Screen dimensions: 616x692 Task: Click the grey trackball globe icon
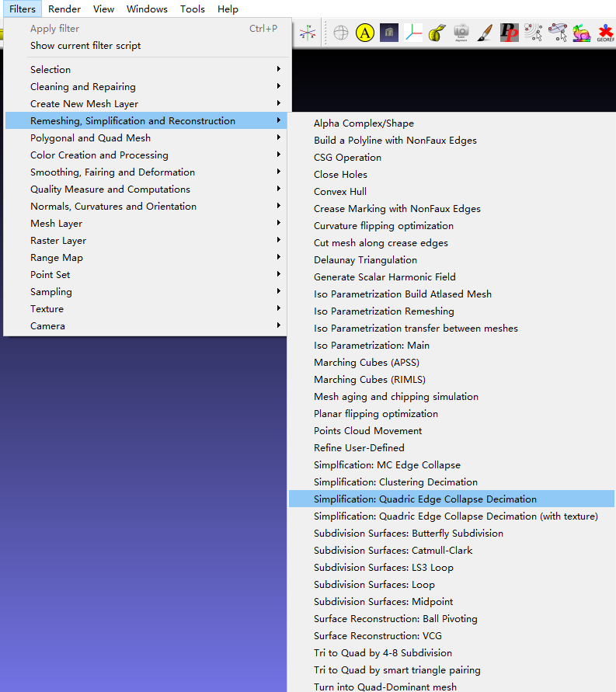click(341, 33)
